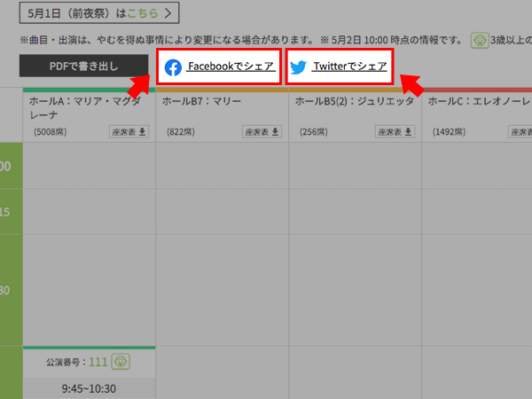532x399 pixels.
Task: Share via Twitterでシェア link
Action: (349, 66)
